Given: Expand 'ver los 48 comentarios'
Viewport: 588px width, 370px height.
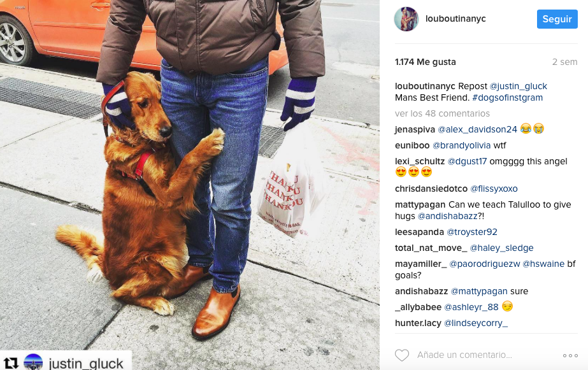Looking at the screenshot, I should 442,113.
